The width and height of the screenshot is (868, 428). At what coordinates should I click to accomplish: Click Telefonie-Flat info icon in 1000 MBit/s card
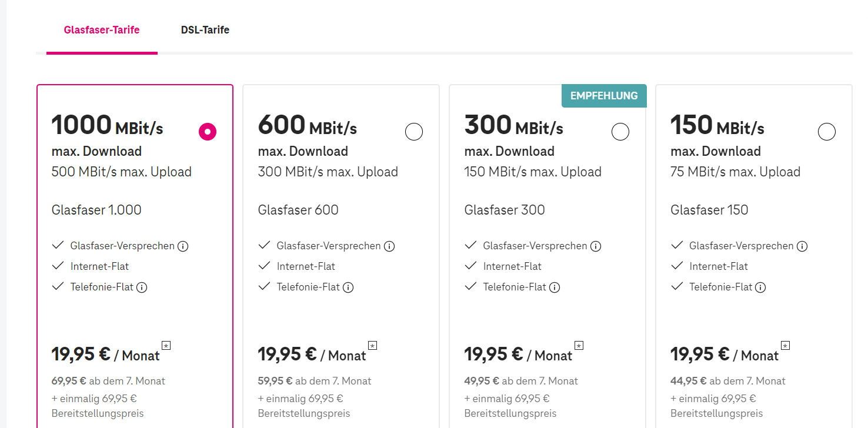point(142,287)
